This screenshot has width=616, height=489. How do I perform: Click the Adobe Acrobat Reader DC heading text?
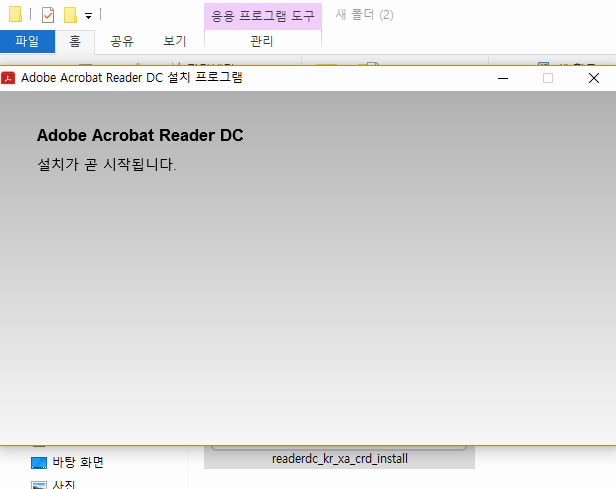coord(140,135)
